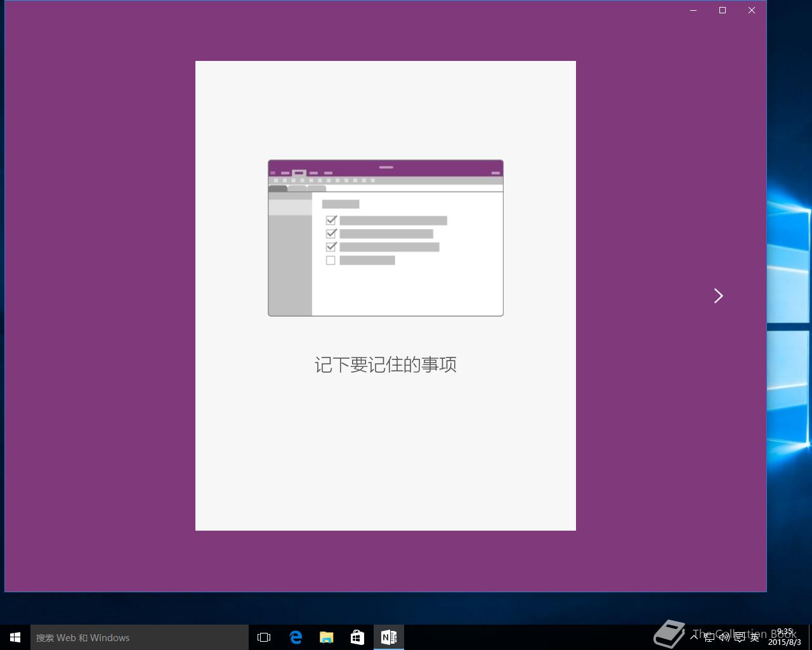This screenshot has width=812, height=650.
Task: Click the OneNote checklist illustration
Action: [386, 238]
